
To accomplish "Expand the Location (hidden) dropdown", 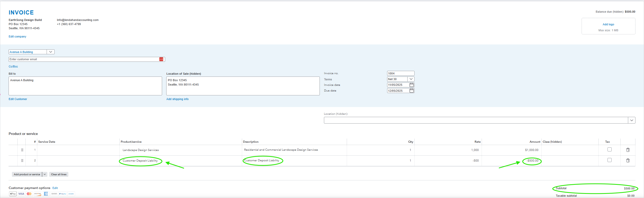I will point(632,120).
